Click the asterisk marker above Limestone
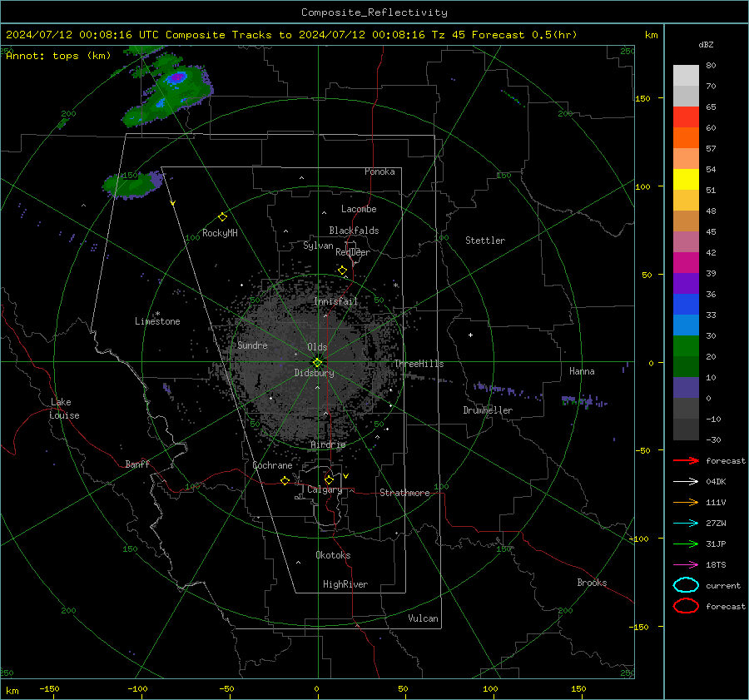 pyautogui.click(x=157, y=314)
